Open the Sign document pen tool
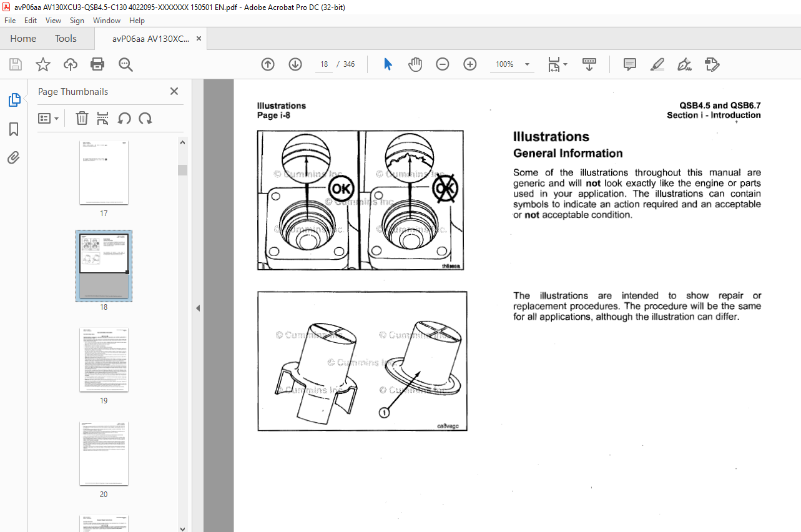 684,64
